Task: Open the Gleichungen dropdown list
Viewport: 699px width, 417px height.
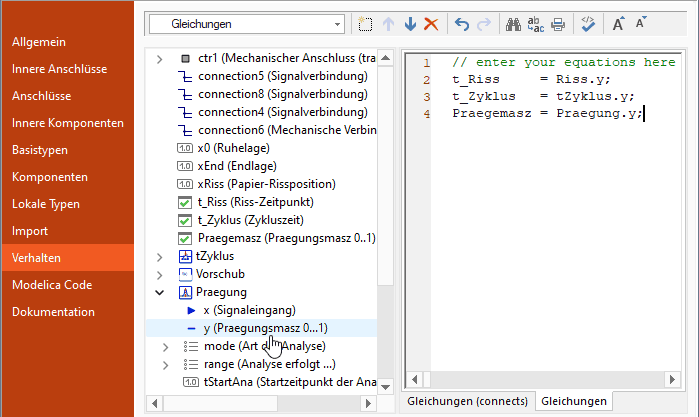Action: coord(336,23)
